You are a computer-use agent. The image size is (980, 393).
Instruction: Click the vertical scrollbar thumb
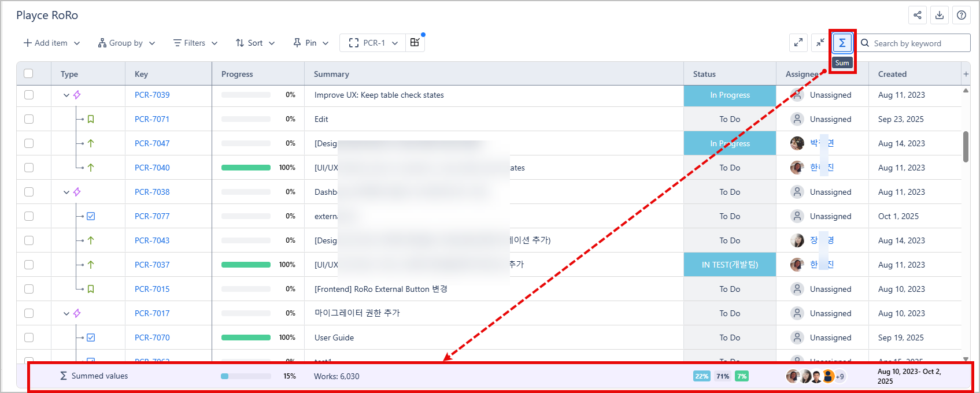tap(966, 147)
